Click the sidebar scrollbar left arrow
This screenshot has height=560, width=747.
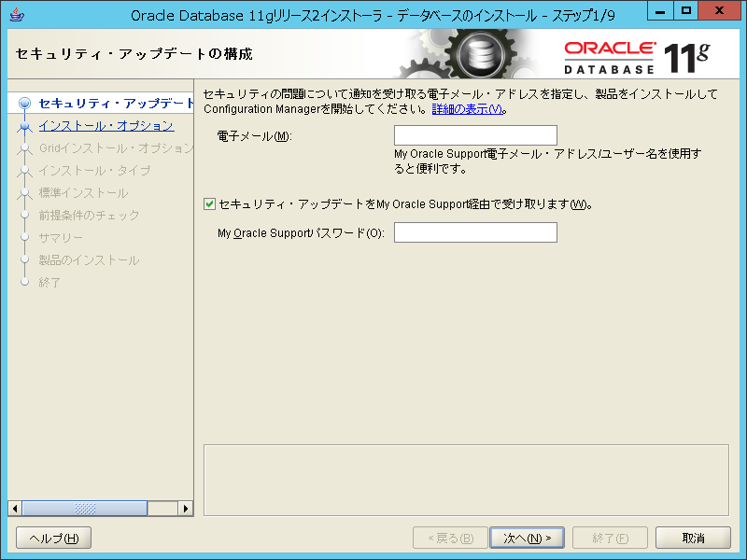15,509
